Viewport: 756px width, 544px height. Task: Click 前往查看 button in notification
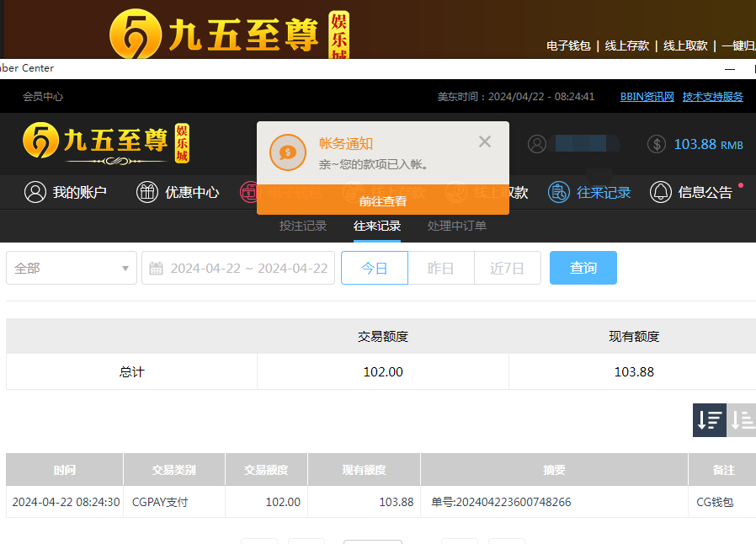point(383,201)
